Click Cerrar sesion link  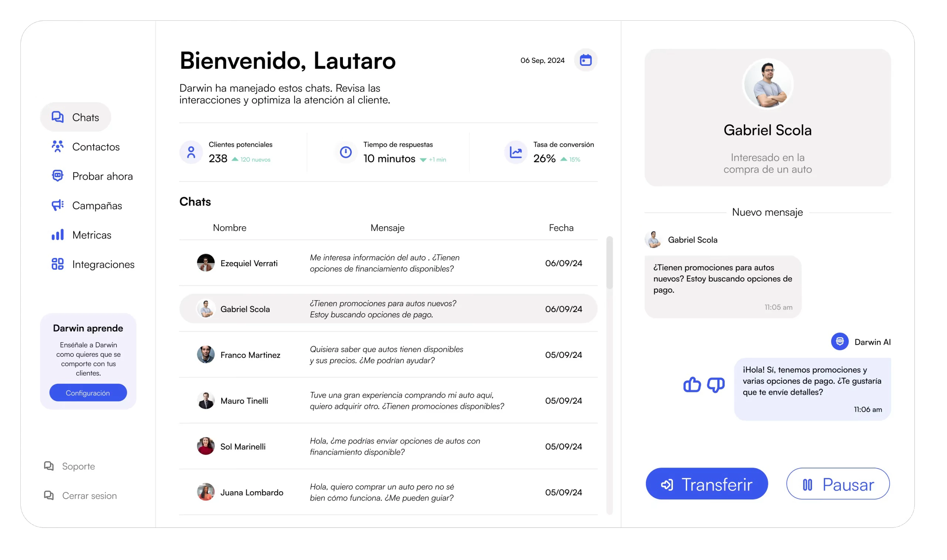[89, 495]
